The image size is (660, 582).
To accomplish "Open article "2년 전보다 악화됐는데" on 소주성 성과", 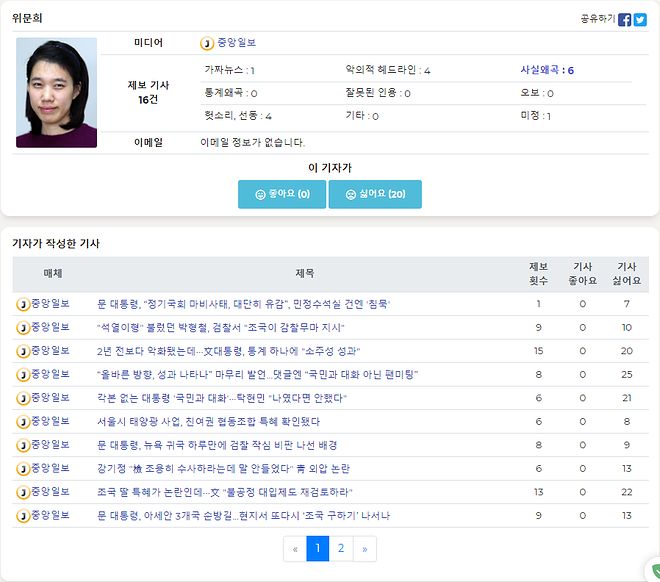I will tap(228, 351).
